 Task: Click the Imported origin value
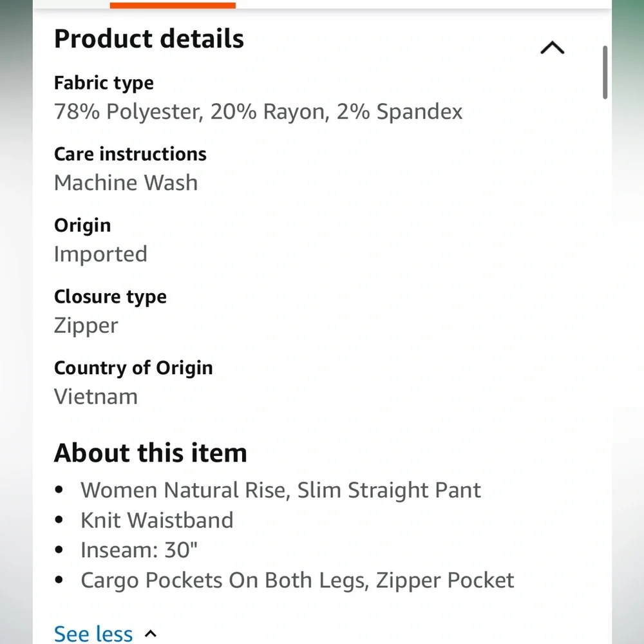point(100,254)
